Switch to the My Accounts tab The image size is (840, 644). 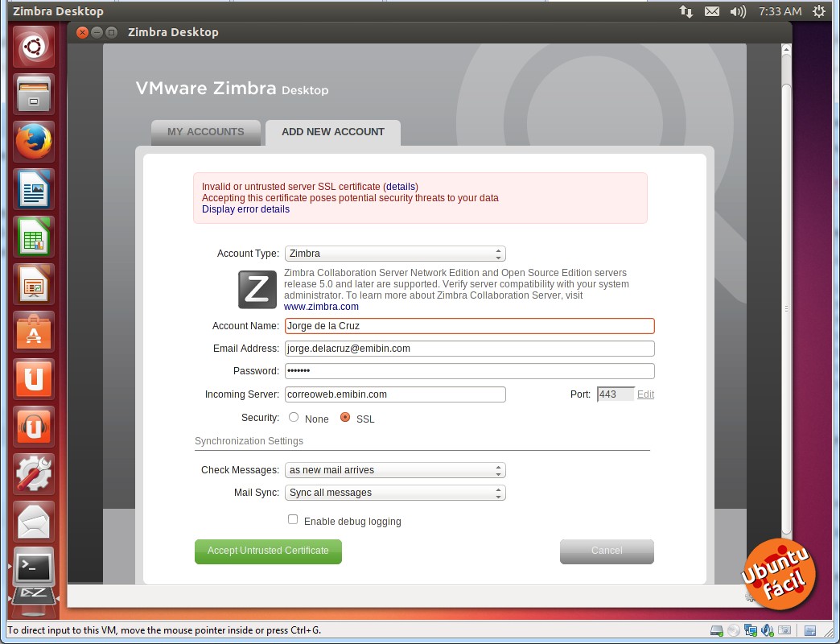pyautogui.click(x=206, y=132)
